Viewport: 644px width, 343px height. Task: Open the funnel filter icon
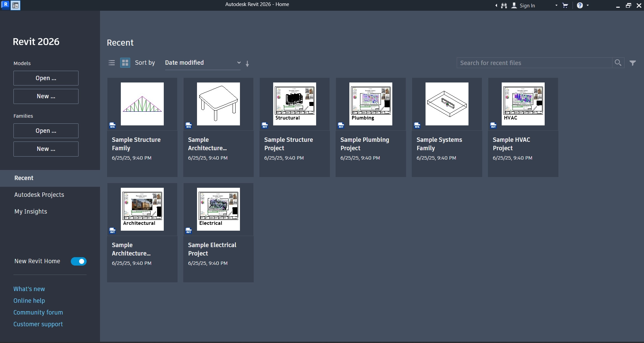633,63
